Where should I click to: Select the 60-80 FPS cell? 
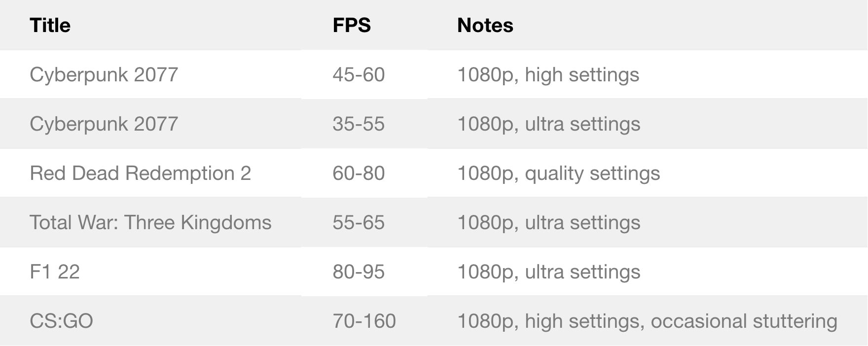[x=359, y=173]
